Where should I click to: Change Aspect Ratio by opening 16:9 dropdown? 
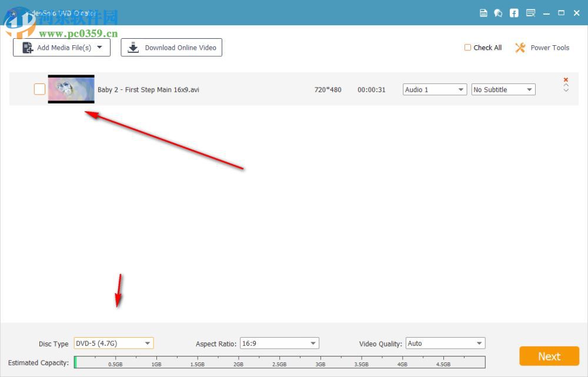coord(279,344)
